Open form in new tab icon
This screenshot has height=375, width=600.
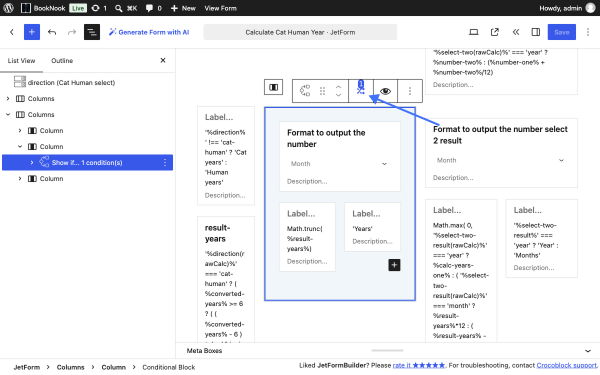pos(495,32)
